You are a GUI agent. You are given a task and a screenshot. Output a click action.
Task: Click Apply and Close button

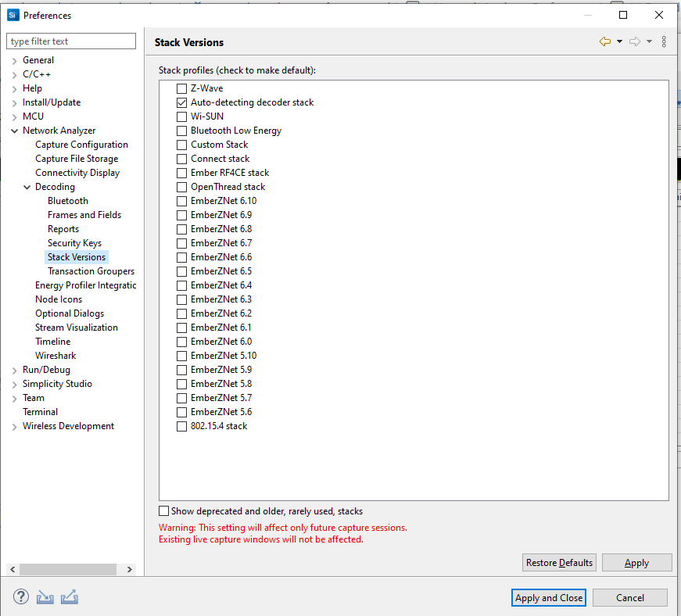[549, 598]
